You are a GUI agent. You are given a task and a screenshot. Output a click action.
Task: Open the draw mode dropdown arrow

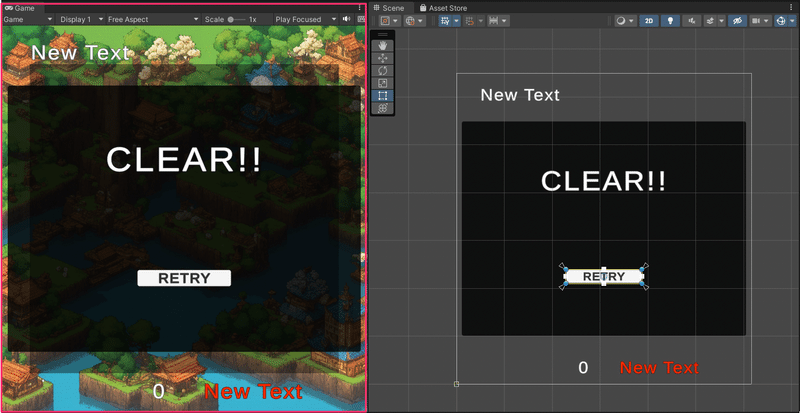pos(631,21)
